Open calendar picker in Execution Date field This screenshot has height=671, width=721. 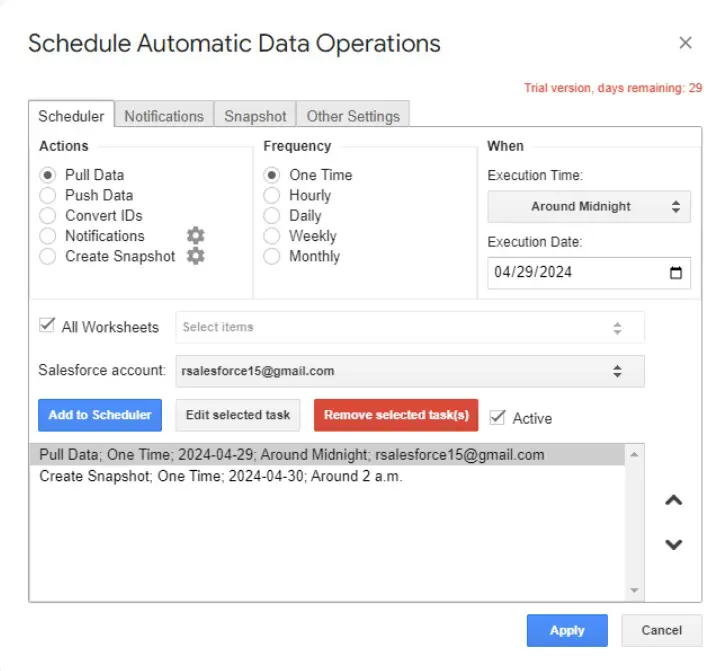pyautogui.click(x=675, y=273)
